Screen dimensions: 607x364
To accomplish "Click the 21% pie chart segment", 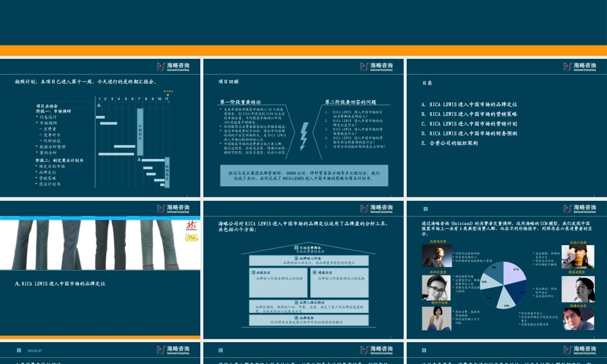I will pyautogui.click(x=514, y=273).
